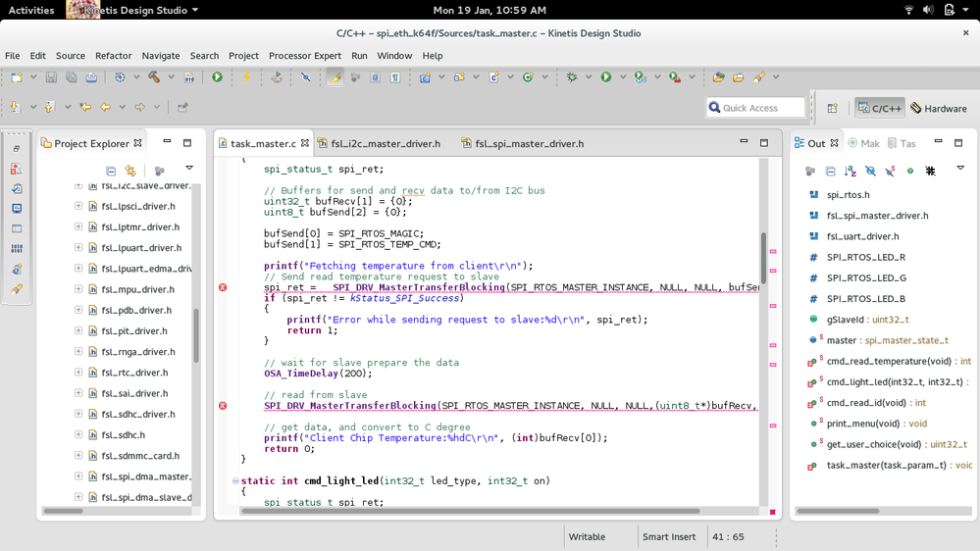Click the editor horizontal scrollbar
The image size is (980, 551).
(470, 511)
